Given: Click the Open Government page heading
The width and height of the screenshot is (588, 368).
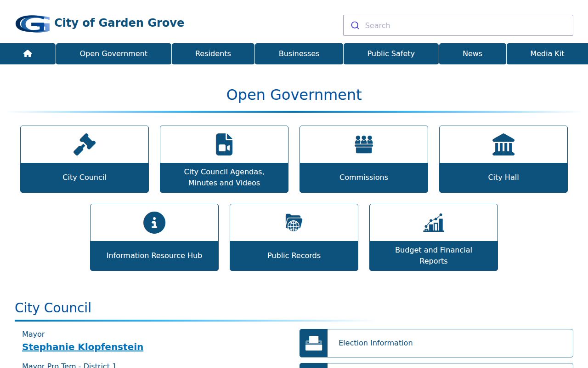Looking at the screenshot, I should point(294,95).
